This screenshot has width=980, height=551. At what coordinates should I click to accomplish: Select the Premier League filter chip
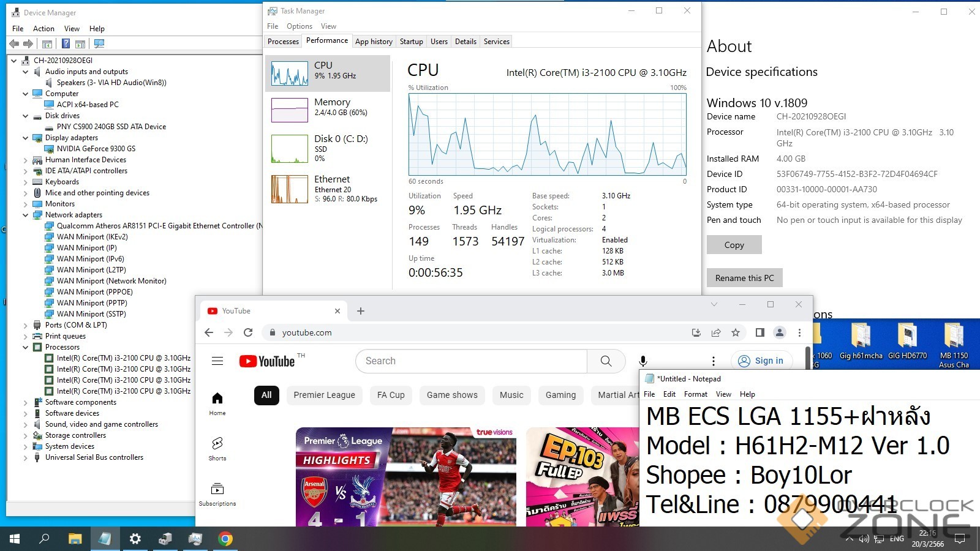tap(324, 395)
